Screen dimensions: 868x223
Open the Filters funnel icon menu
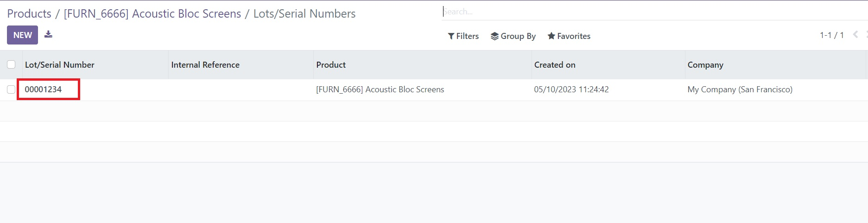[451, 36]
